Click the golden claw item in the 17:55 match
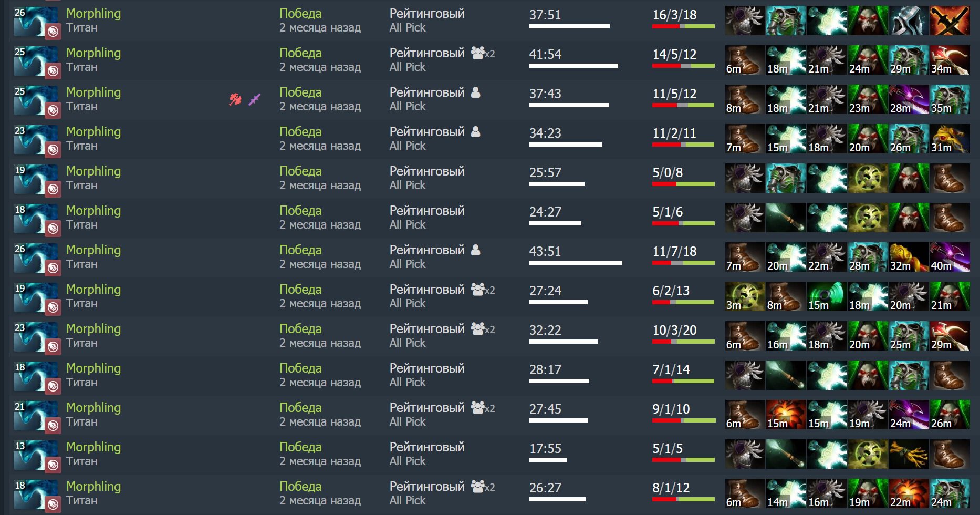The height and width of the screenshot is (515, 980). 909,454
